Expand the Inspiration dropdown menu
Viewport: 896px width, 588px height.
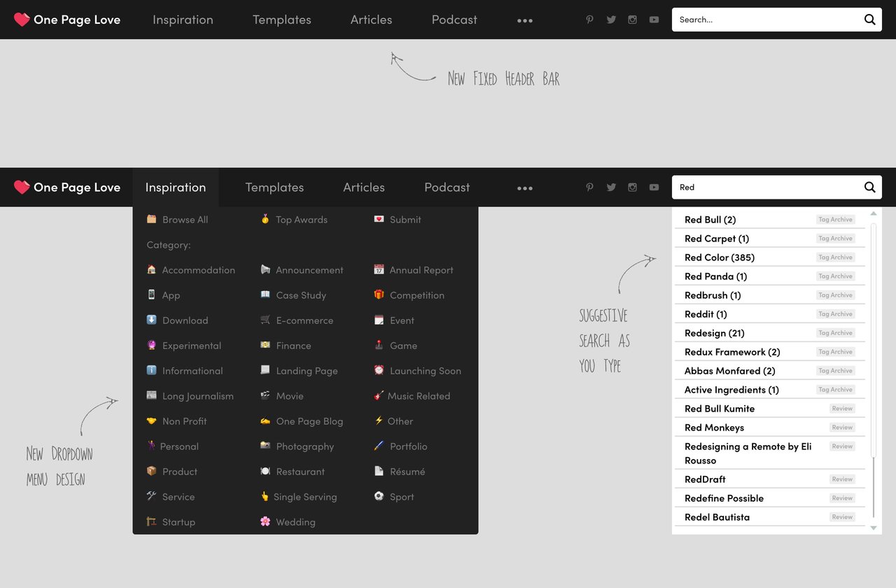click(176, 187)
